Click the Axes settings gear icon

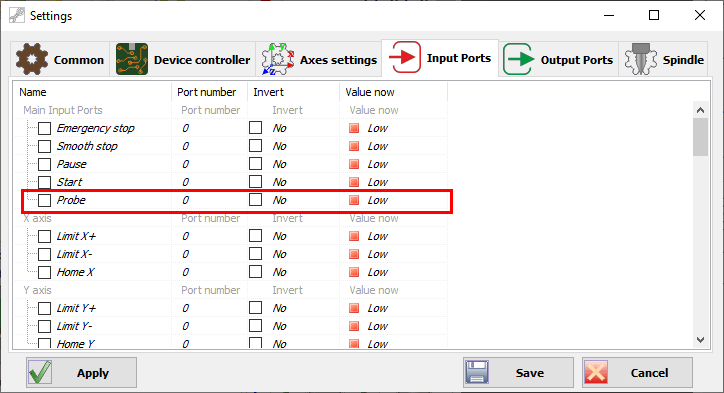point(278,59)
